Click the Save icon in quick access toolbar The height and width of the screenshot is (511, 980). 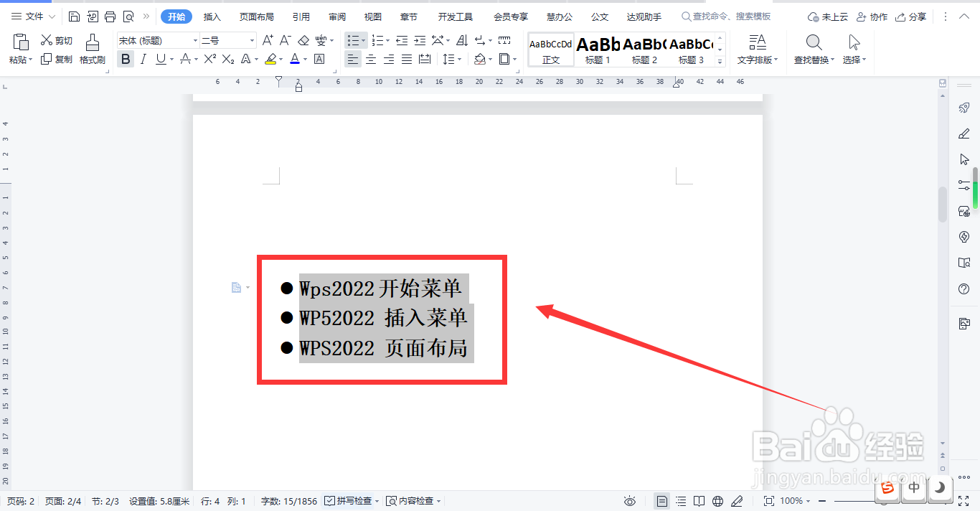tap(75, 17)
